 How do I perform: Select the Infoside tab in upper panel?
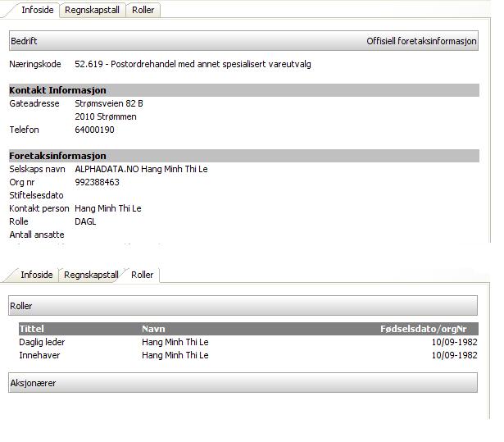point(37,10)
